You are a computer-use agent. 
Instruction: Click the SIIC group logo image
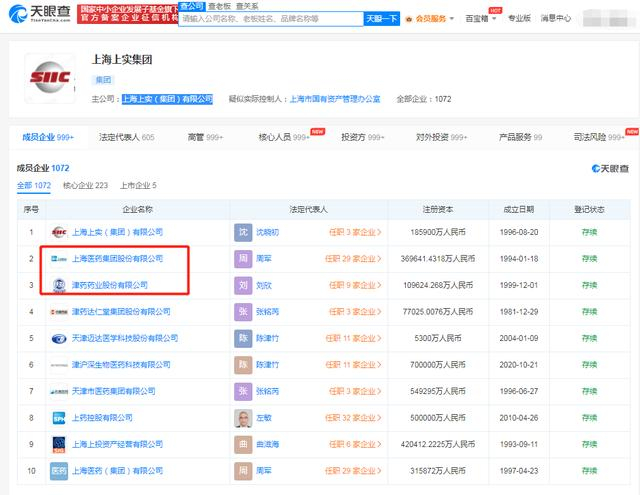click(x=50, y=78)
